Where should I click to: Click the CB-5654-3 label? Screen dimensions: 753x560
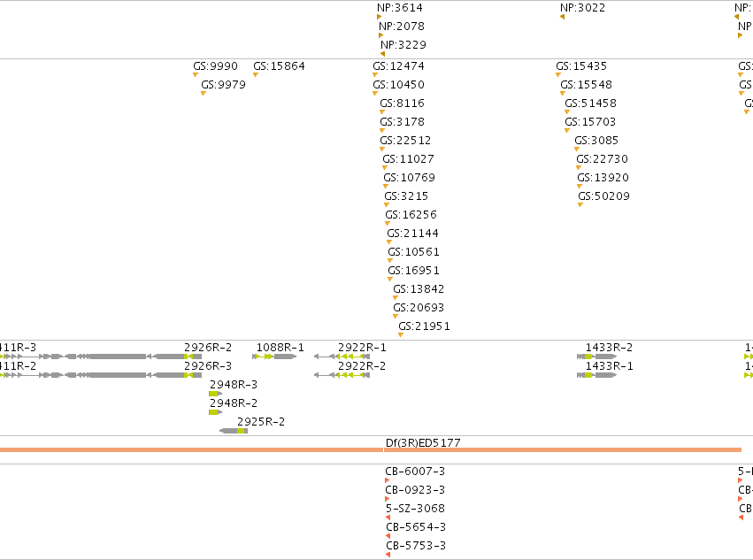[x=416, y=527]
